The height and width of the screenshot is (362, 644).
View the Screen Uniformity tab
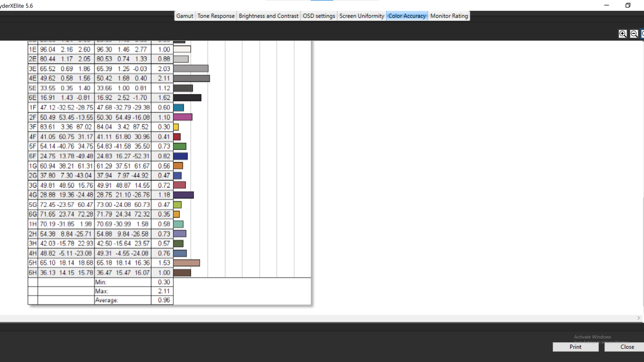(x=361, y=16)
